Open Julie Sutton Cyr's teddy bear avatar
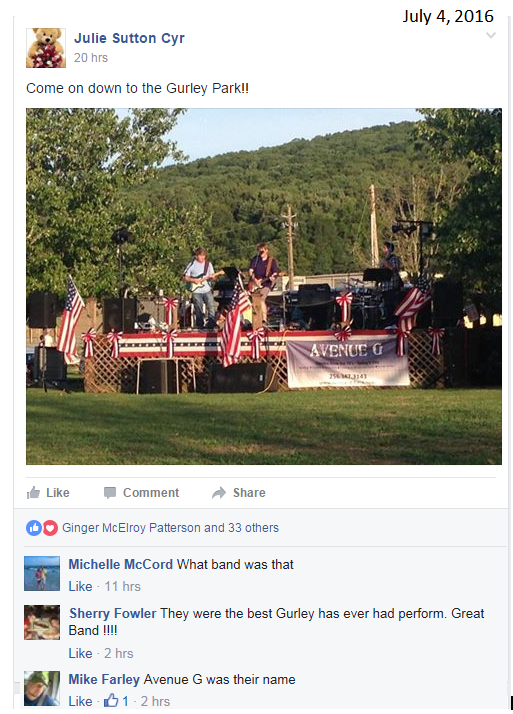 coord(46,48)
